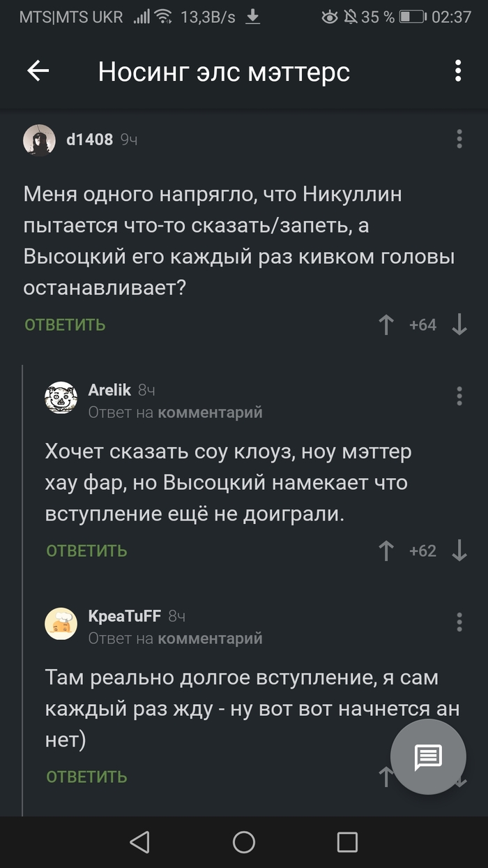Tap d1408's profile avatar
The height and width of the screenshot is (868, 488).
(x=40, y=139)
